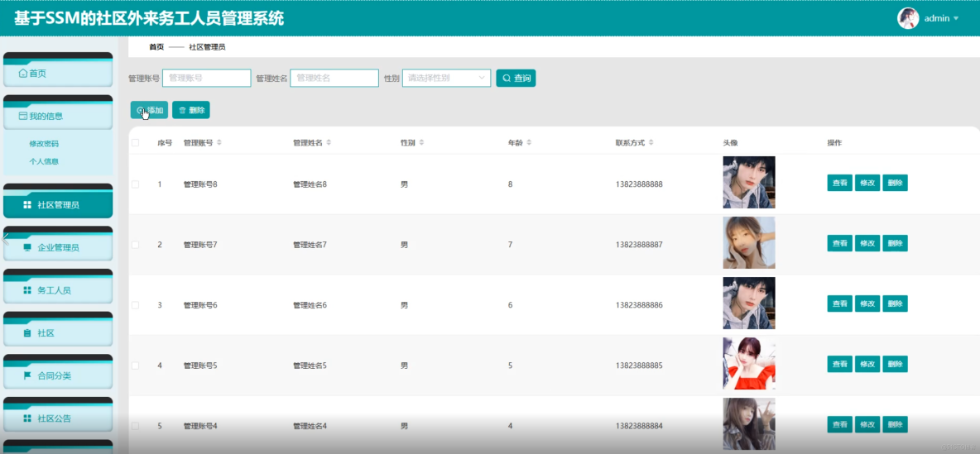Open avatar thumbnail in 管理账号8 row
This screenshot has width=980, height=454.
point(749,183)
